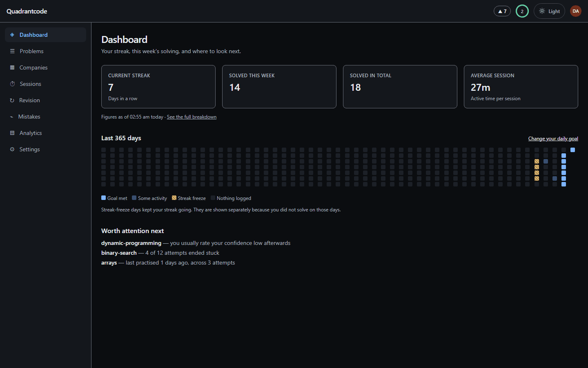Click the lone heatmap cell in last column
Image resolution: width=588 pixels, height=368 pixels.
tap(573, 150)
